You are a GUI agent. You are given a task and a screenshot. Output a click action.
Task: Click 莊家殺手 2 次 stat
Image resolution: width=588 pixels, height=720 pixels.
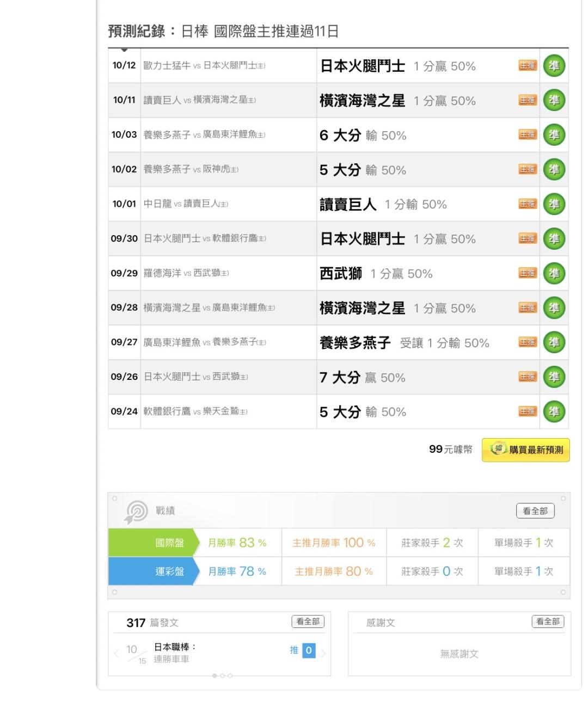[x=432, y=543]
